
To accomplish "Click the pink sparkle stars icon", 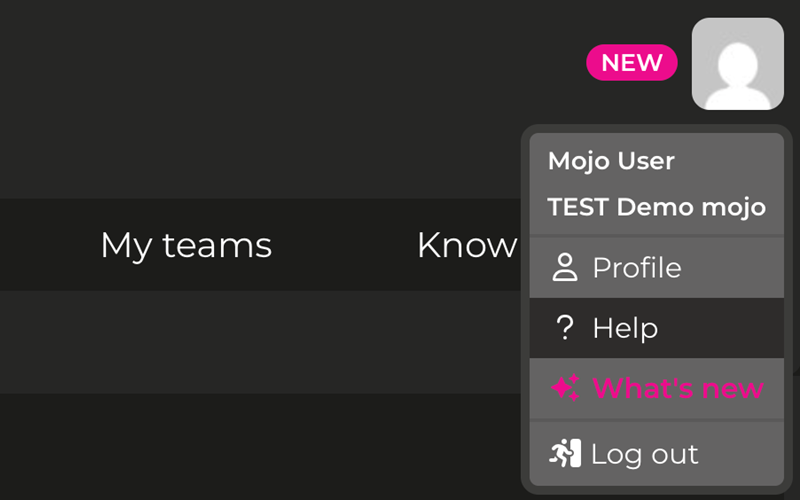I will tap(565, 388).
